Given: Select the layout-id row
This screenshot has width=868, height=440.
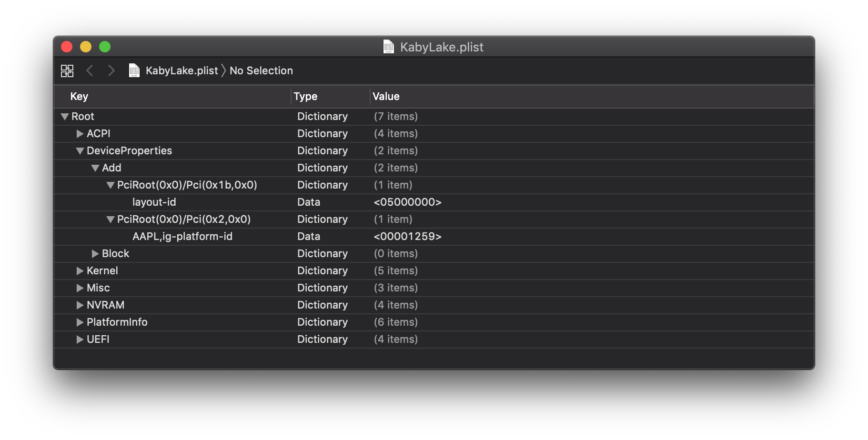Looking at the screenshot, I should click(x=154, y=202).
